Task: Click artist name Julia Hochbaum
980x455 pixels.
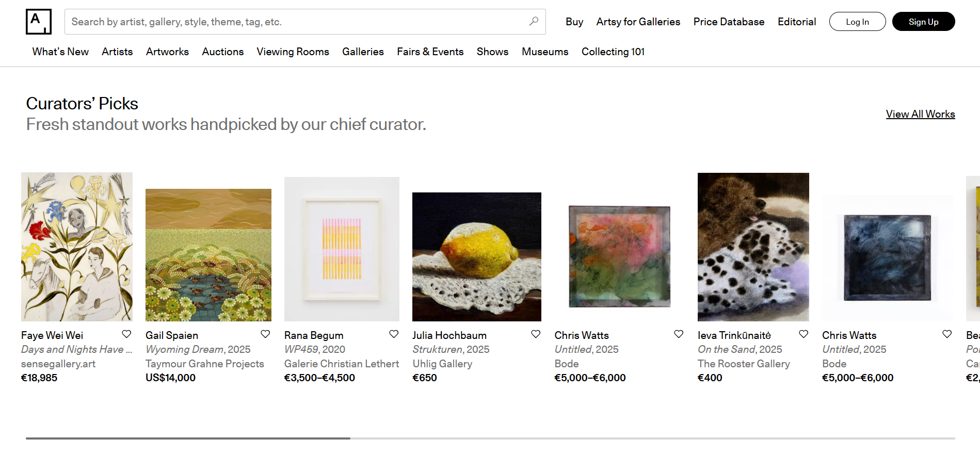Action: tap(449, 335)
